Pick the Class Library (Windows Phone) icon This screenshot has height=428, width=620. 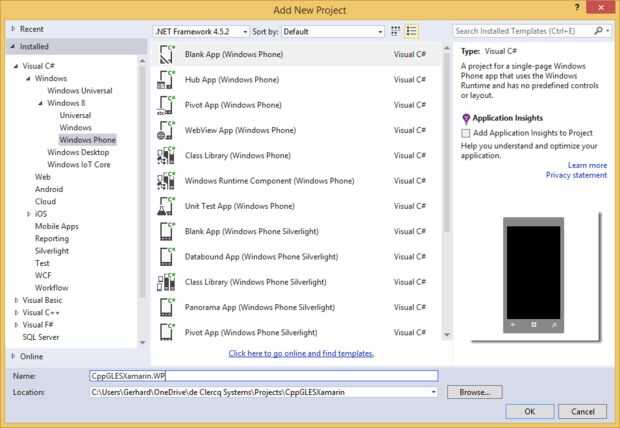point(166,156)
